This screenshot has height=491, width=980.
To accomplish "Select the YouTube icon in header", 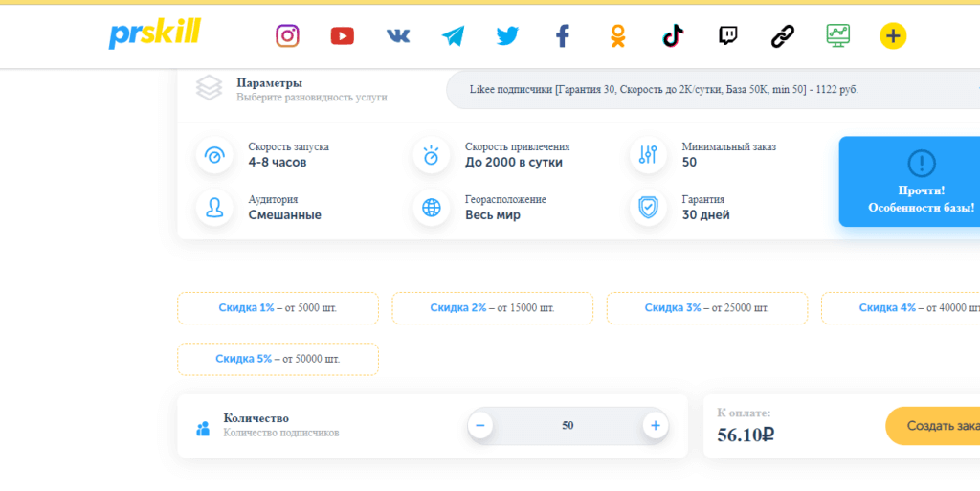I will pos(342,36).
